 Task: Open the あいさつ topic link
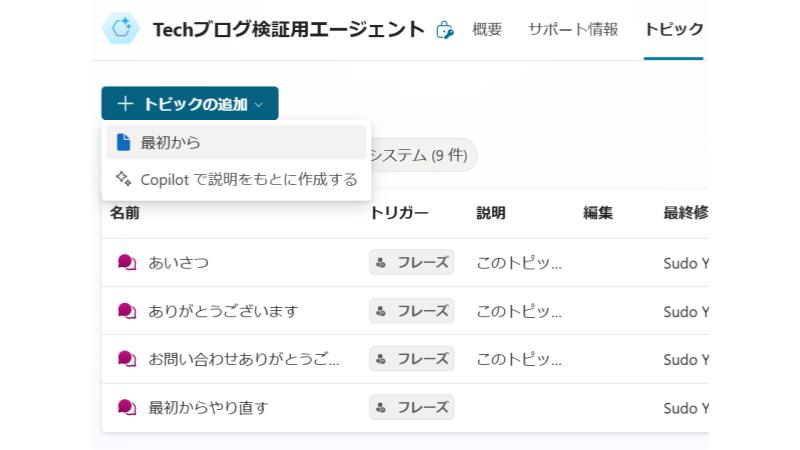coord(178,263)
